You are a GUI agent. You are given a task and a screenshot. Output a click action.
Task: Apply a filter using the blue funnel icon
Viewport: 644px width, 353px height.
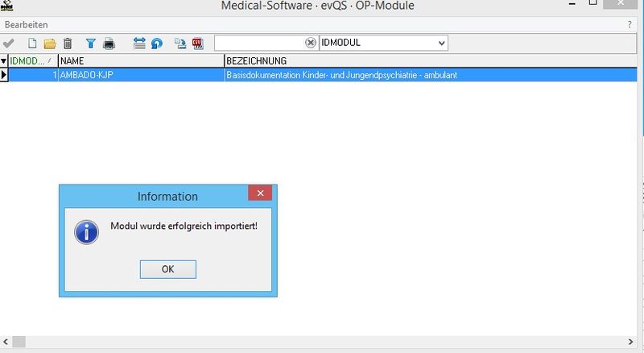90,44
